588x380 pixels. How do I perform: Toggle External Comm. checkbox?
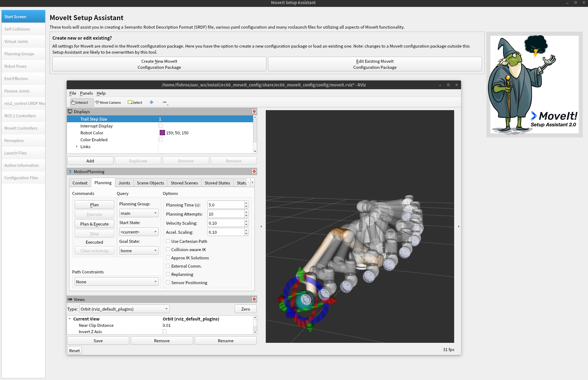pyautogui.click(x=168, y=266)
